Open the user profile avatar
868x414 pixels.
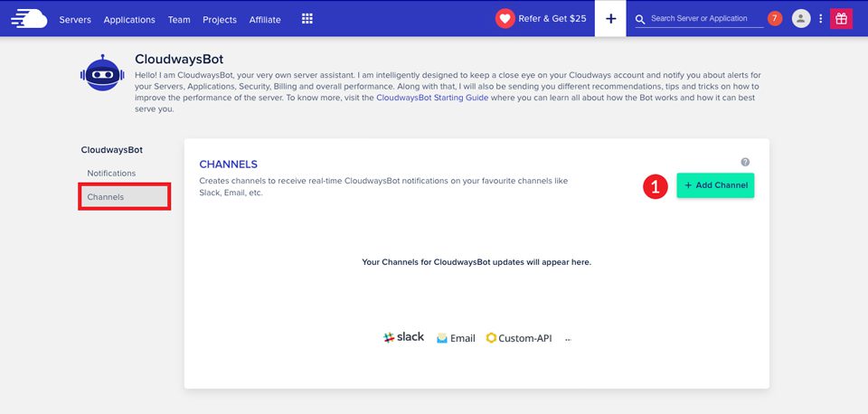[x=801, y=19]
